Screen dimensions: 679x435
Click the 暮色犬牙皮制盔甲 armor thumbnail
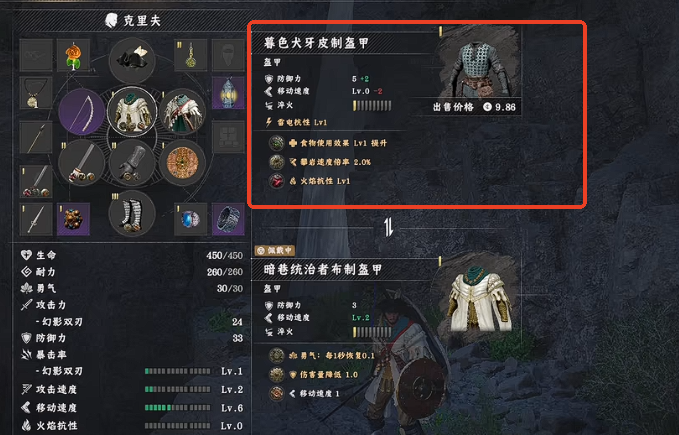(479, 63)
